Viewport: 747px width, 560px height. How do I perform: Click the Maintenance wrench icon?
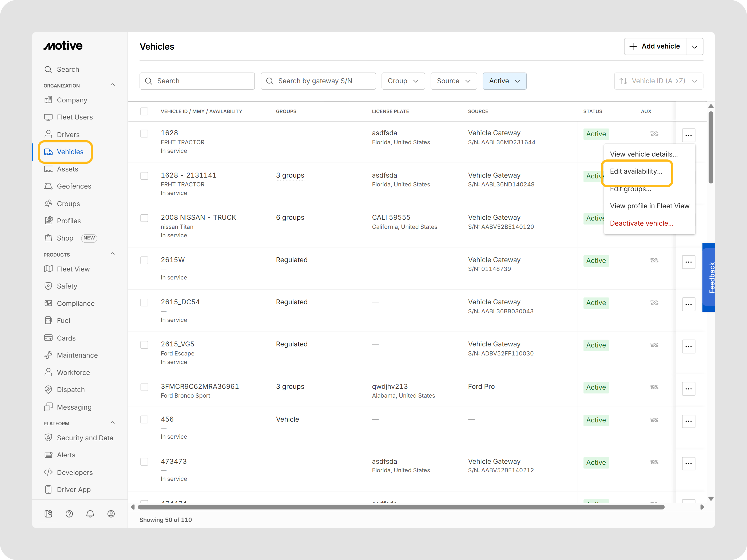click(x=48, y=355)
